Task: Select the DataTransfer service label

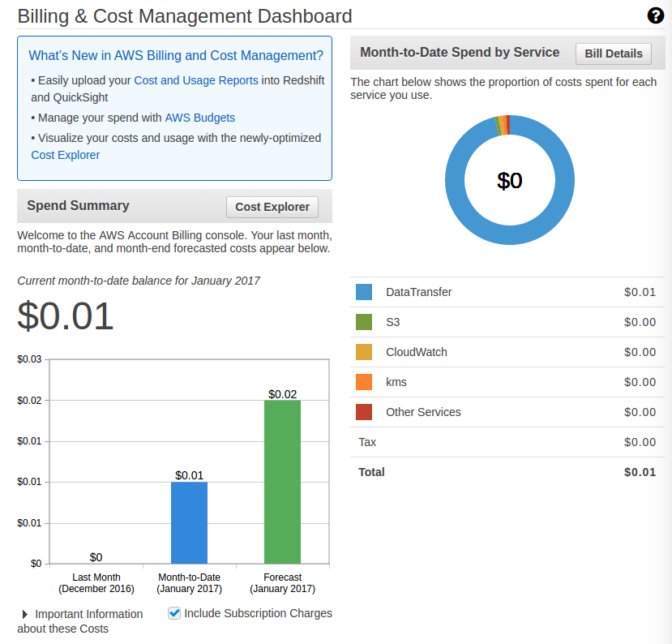Action: (419, 292)
